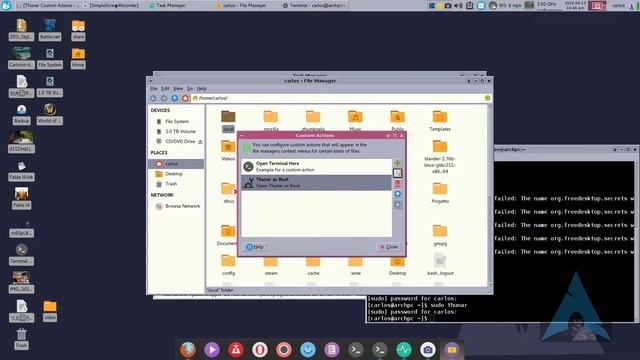Open the World of Warcraft desktop icon
The width and height of the screenshot is (640, 360).
50,114
